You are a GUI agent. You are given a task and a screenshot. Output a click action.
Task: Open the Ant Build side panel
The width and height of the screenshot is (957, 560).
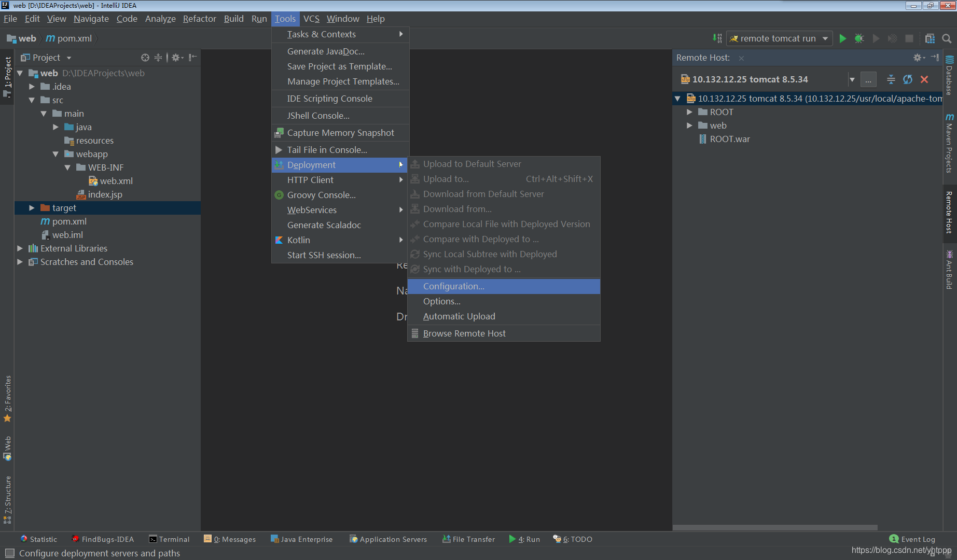click(950, 270)
